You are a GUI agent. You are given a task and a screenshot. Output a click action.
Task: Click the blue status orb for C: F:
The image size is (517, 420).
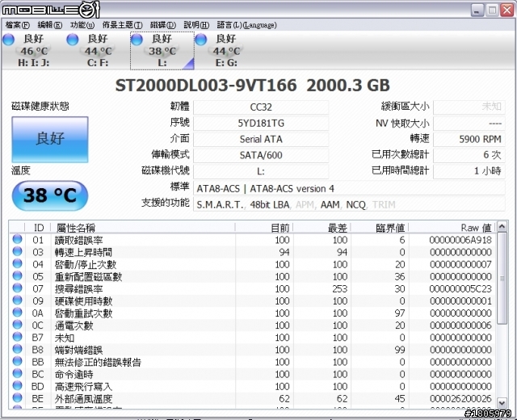tap(73, 40)
